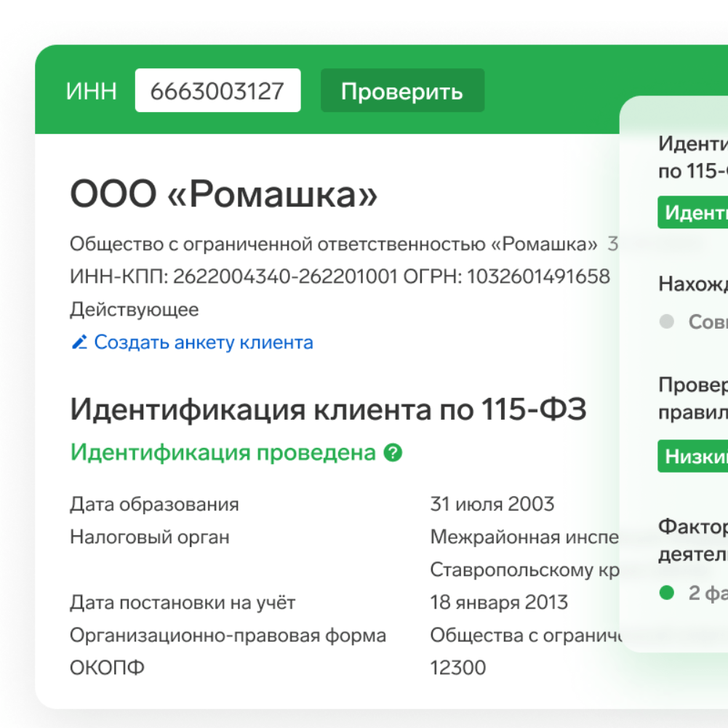
Task: Click the Действующее status text
Action: pos(134,310)
